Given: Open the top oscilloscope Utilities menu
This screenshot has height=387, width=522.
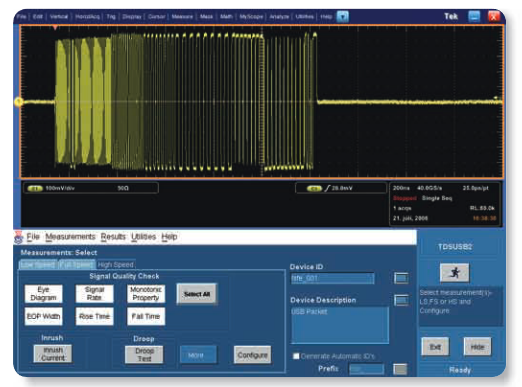Looking at the screenshot, I should point(305,16).
